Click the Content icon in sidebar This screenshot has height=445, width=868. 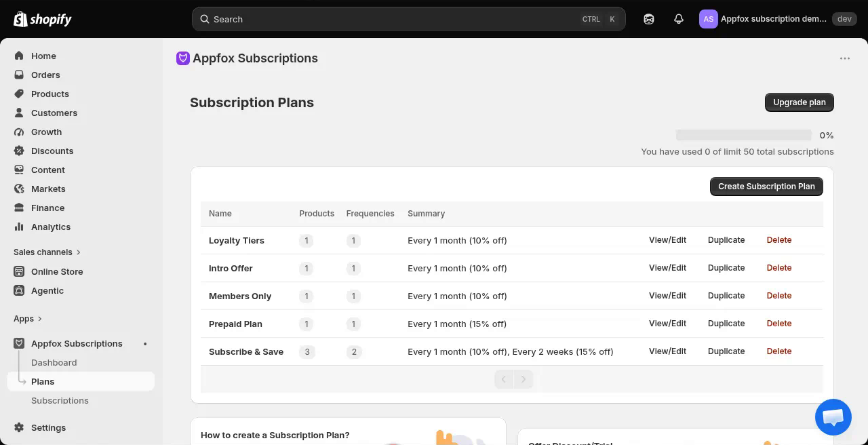(x=19, y=170)
